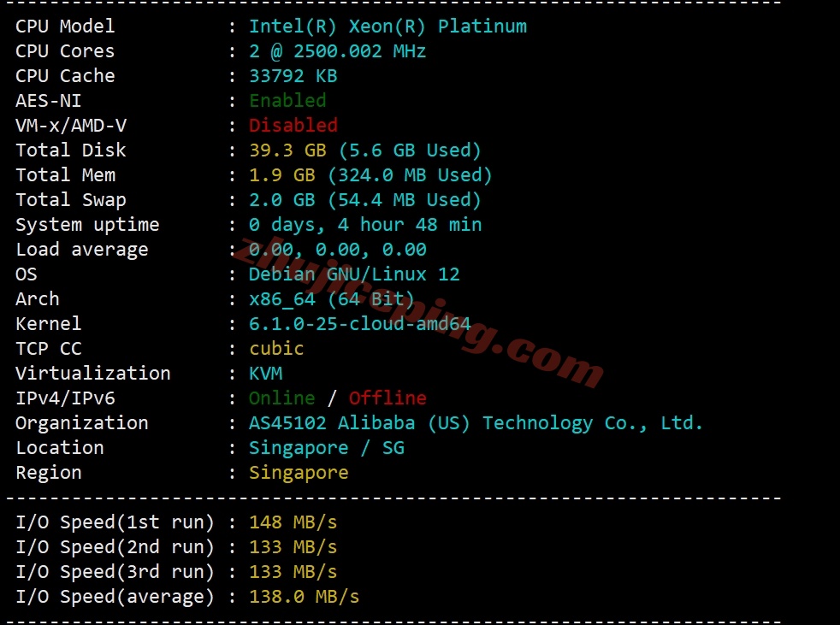Click the 'Location' label
Image resolution: width=840 pixels, height=625 pixels.
click(x=60, y=448)
